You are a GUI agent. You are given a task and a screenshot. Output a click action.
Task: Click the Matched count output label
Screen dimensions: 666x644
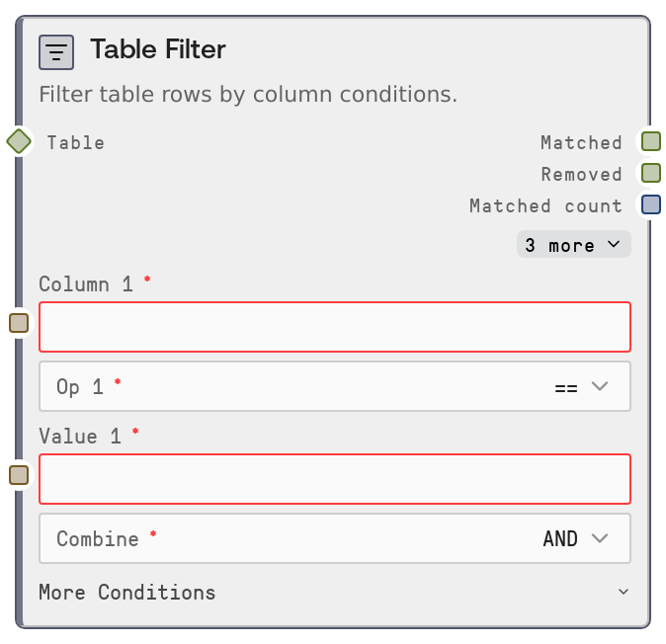pyautogui.click(x=545, y=205)
